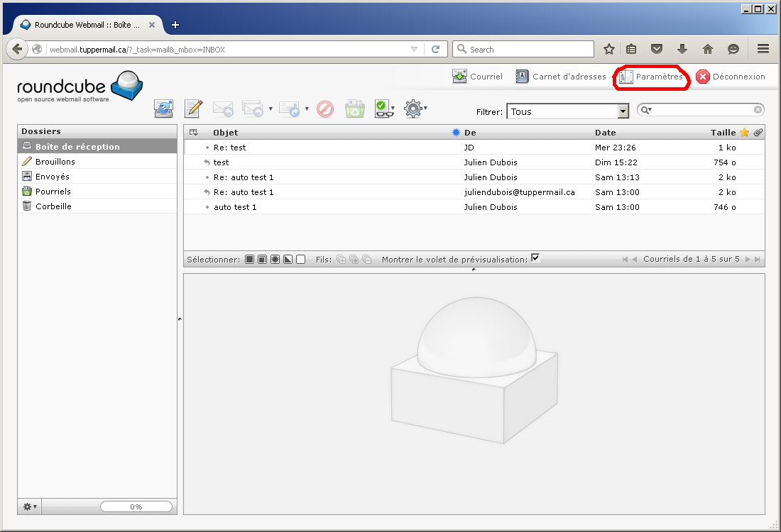Open folder actions gear menu at bottom left
The image size is (781, 532).
pyautogui.click(x=30, y=506)
